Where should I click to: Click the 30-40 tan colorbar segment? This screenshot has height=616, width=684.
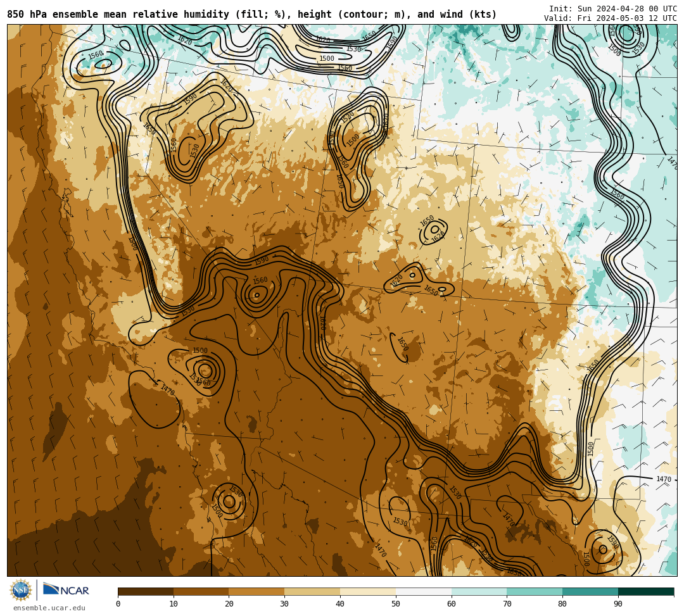pos(312,591)
